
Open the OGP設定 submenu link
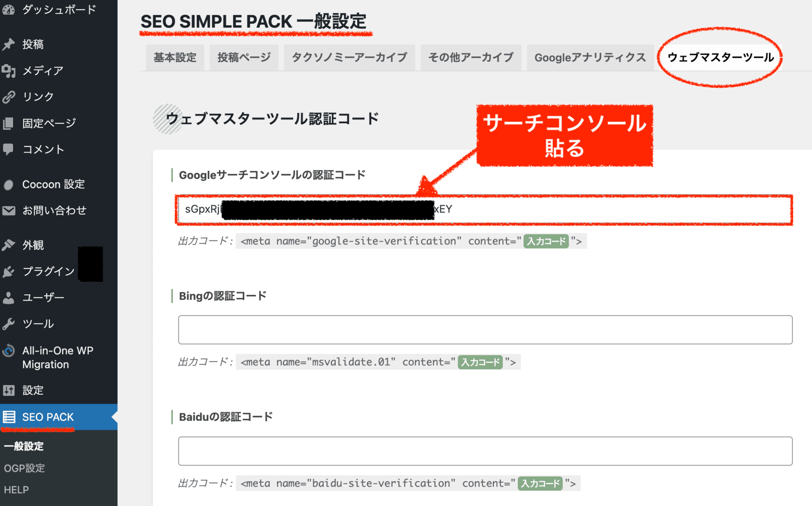[x=25, y=468]
